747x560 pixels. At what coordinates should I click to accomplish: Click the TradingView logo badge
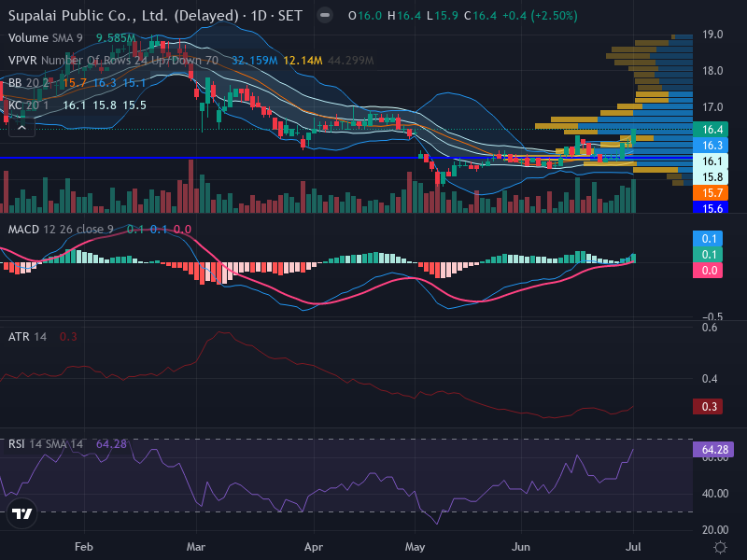21,514
